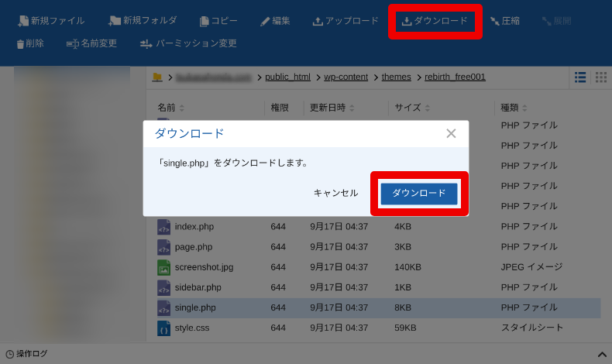Click the screenshot.jpg image icon
Image resolution: width=612 pixels, height=364 pixels.
click(x=163, y=267)
